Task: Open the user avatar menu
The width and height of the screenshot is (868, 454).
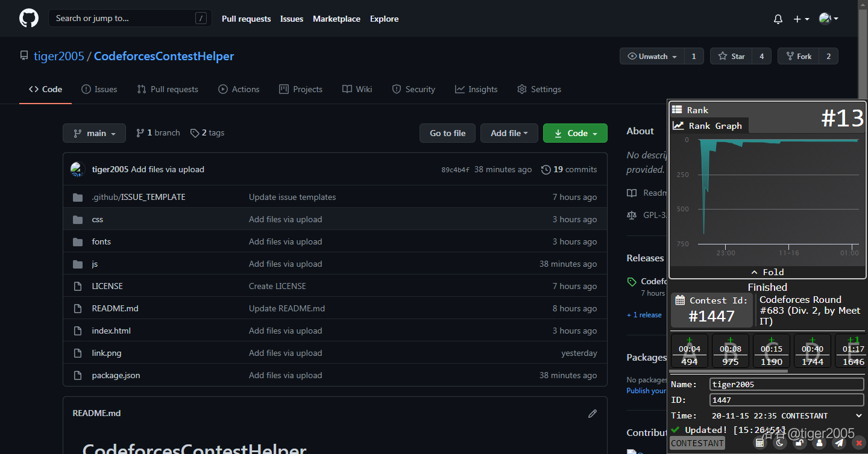Action: 829,19
